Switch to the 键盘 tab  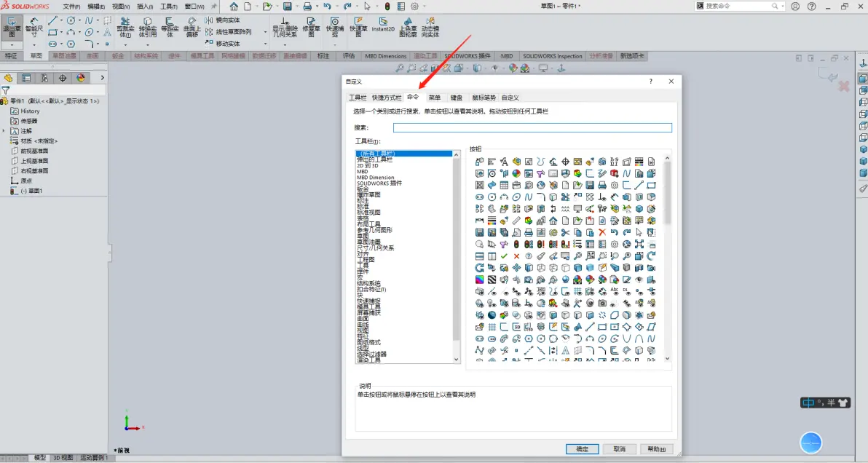456,98
